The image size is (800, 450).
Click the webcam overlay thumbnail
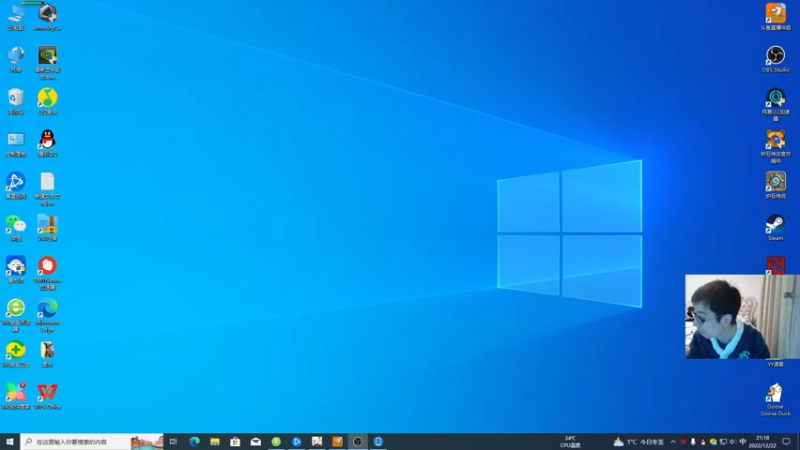click(x=742, y=316)
